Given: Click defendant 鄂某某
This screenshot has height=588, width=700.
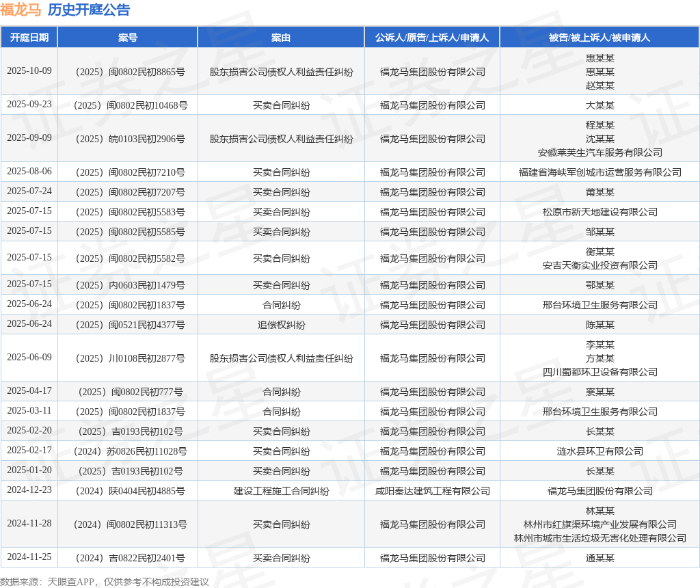Looking at the screenshot, I should (x=600, y=285).
